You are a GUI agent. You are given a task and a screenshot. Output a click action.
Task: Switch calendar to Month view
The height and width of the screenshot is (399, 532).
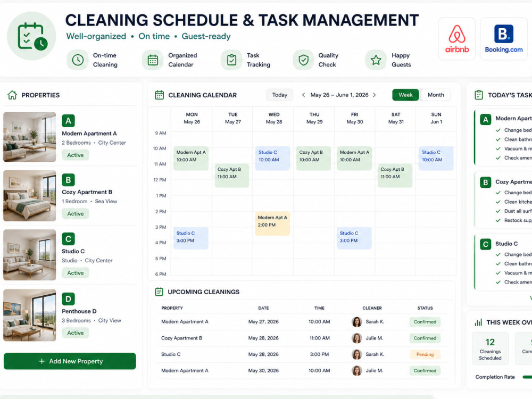(436, 95)
